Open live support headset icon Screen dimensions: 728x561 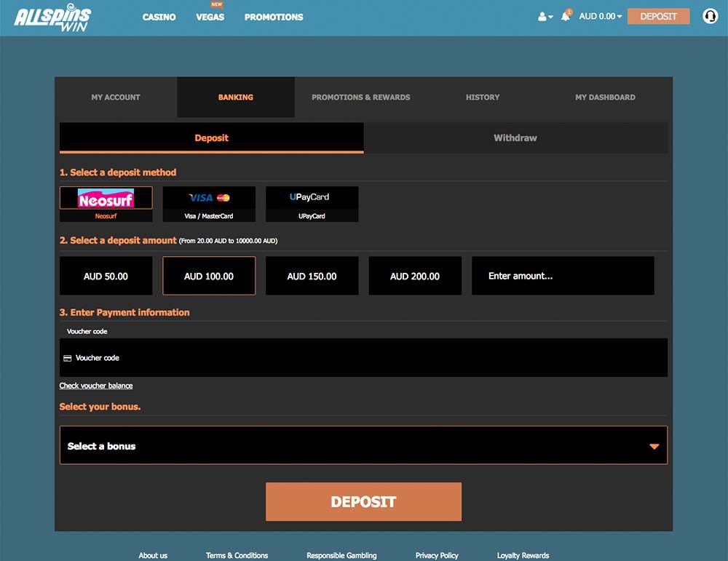coord(710,16)
